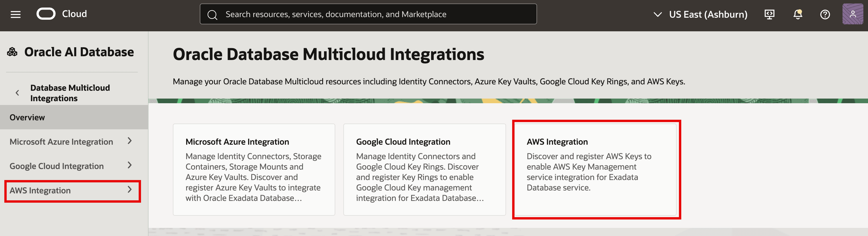The image size is (868, 236).
Task: Open the Google Cloud Integration card
Action: point(424,170)
